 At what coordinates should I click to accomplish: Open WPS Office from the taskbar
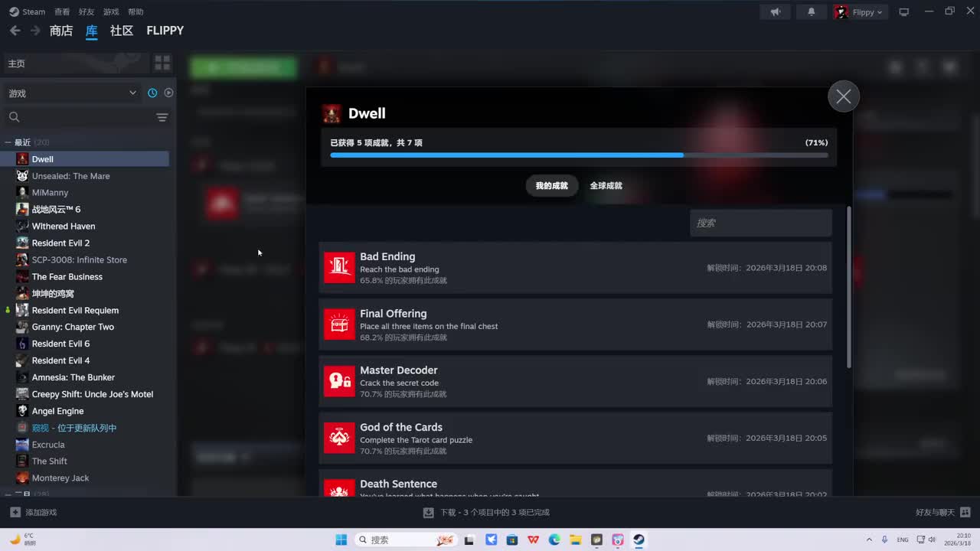(x=533, y=540)
